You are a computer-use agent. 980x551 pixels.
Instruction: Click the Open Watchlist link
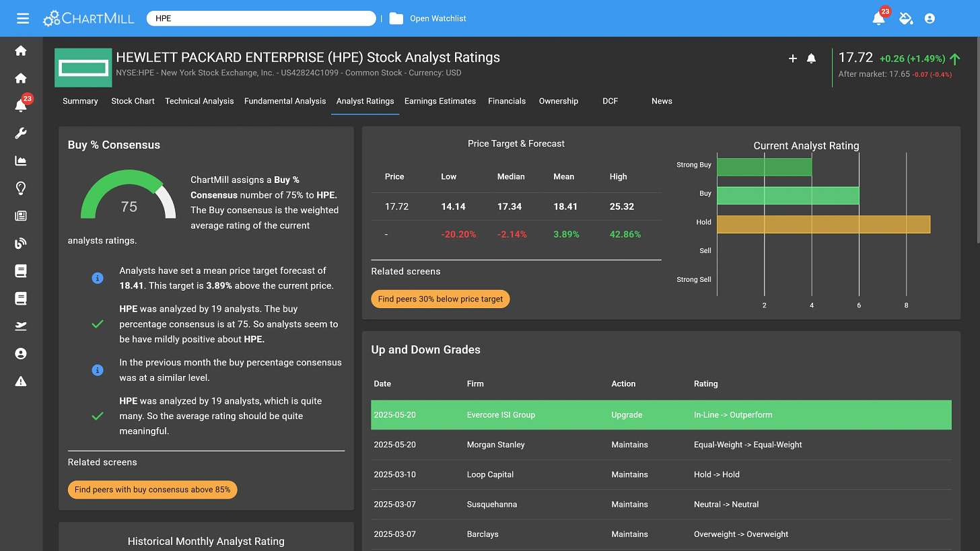point(438,18)
